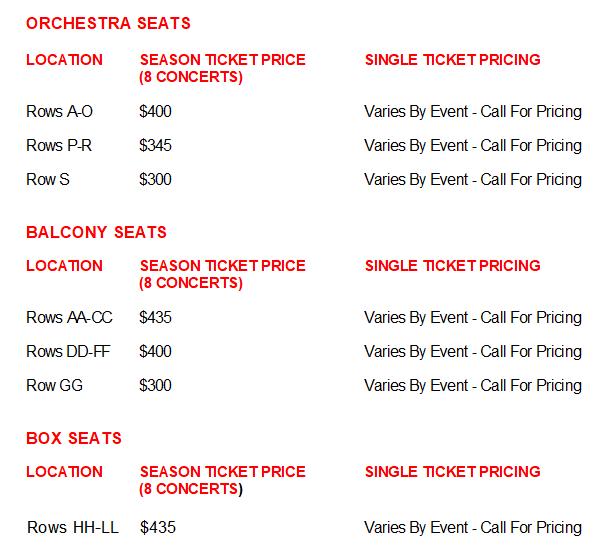The image size is (600, 550).
Task: Click the $400 price for Rows A-O
Action: pos(156,111)
